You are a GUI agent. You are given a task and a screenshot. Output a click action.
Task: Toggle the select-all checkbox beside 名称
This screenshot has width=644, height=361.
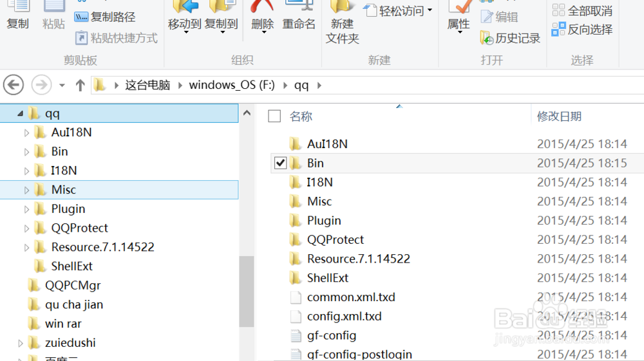tap(274, 116)
